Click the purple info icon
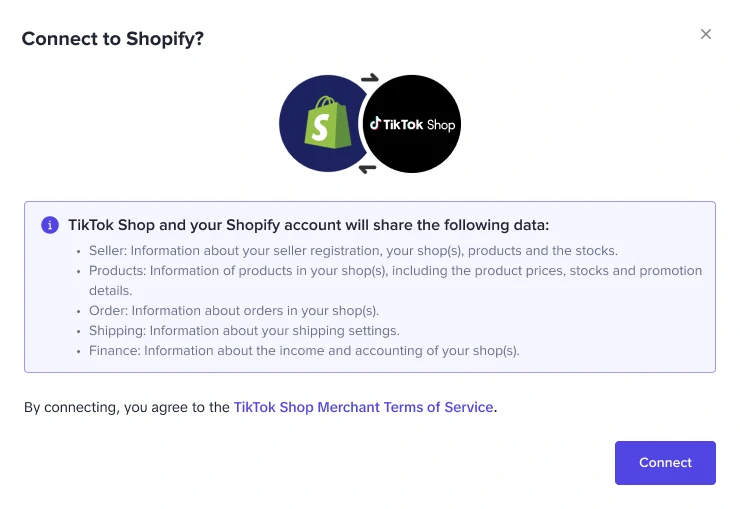 [50, 225]
